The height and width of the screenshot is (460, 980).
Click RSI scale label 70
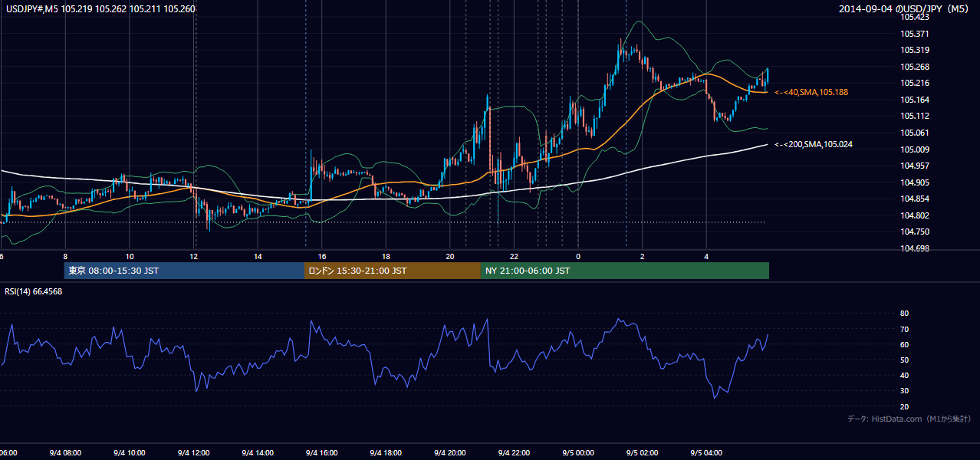pyautogui.click(x=905, y=329)
